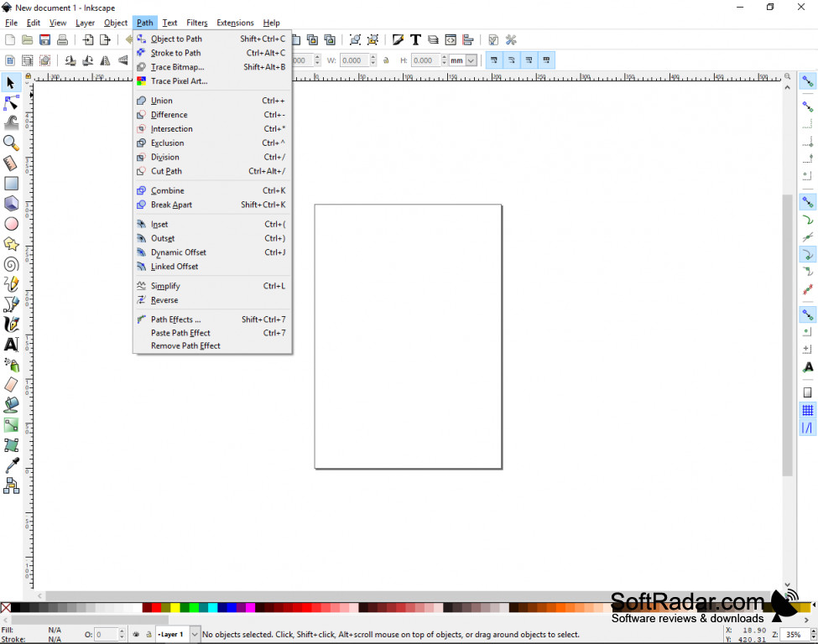Adjust the opacity O spinner

click(x=122, y=635)
